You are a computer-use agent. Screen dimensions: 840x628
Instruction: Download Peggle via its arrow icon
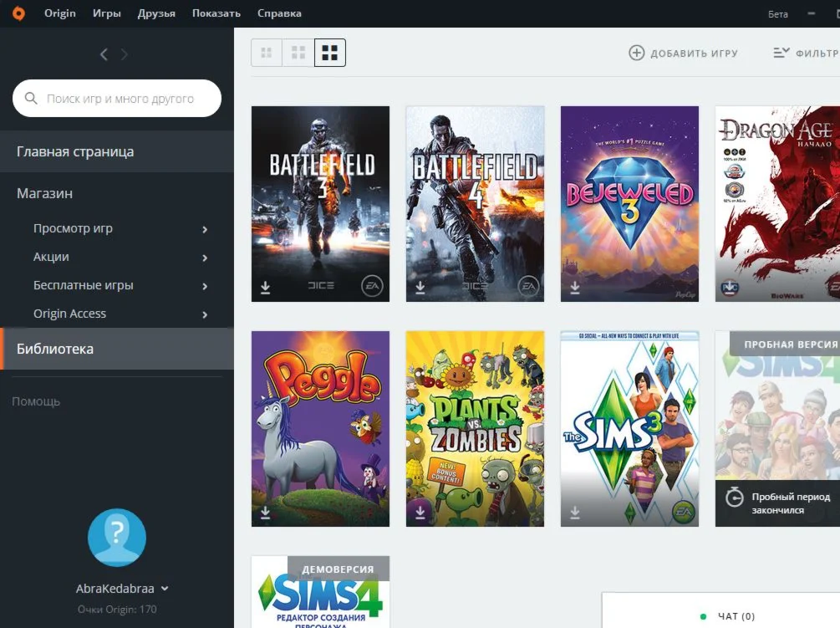pyautogui.click(x=265, y=513)
